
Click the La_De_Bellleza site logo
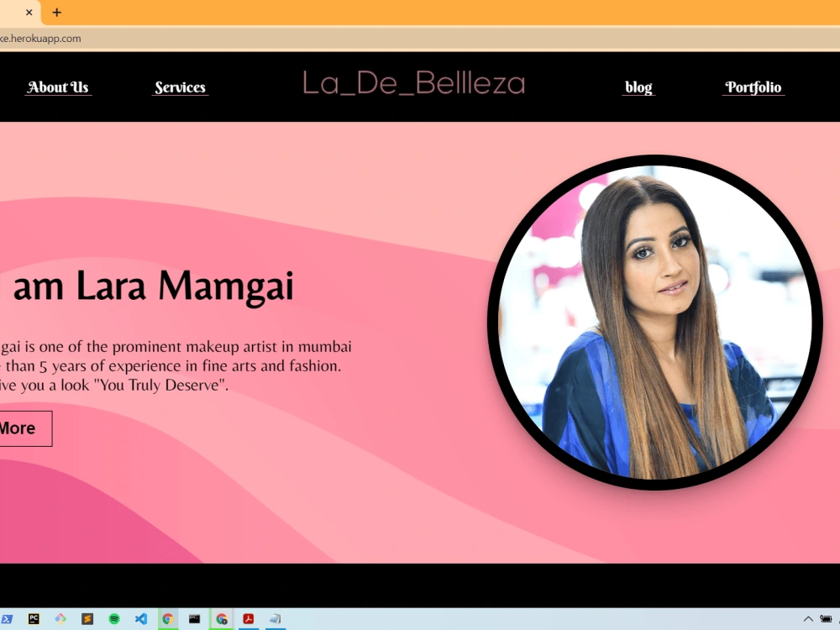pyautogui.click(x=413, y=83)
